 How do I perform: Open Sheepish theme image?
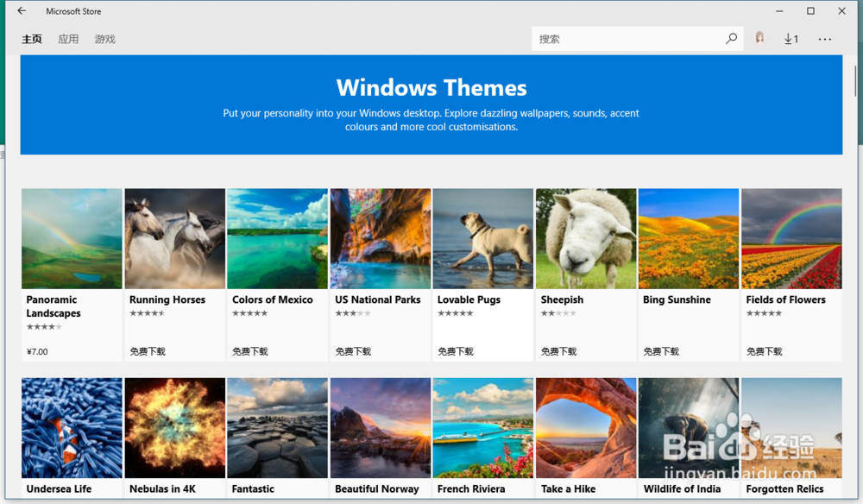[x=586, y=239]
